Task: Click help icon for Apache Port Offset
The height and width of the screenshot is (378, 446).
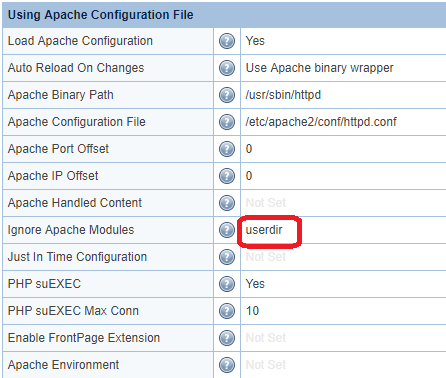Action: [x=227, y=149]
